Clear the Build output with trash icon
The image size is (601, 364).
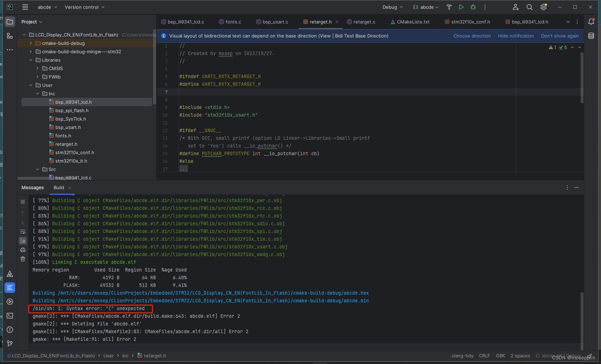pos(22,259)
